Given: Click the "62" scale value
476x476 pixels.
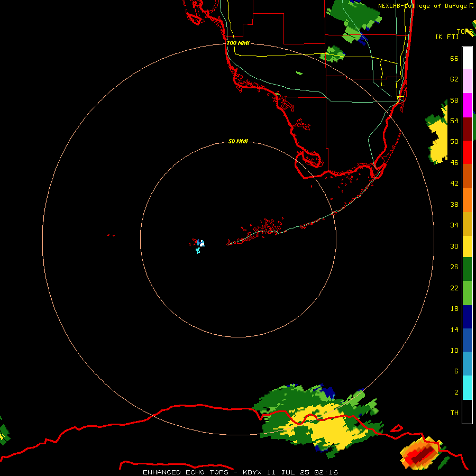Looking at the screenshot, I should tap(454, 79).
